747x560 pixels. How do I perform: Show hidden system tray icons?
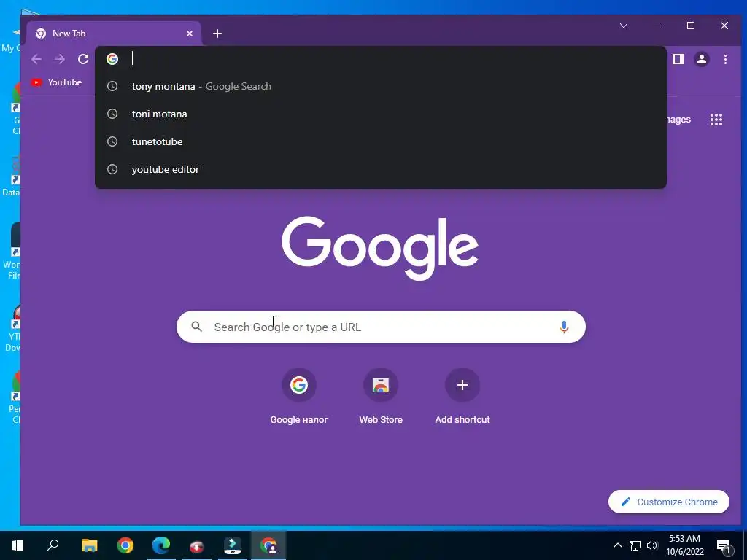point(617,545)
